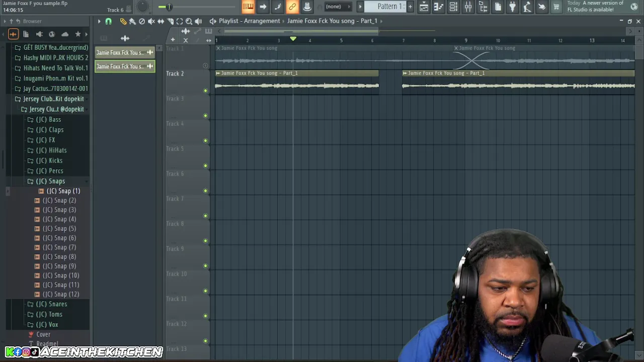Select the Slip tool (double arrows)
The height and width of the screenshot is (362, 644).
[161, 21]
